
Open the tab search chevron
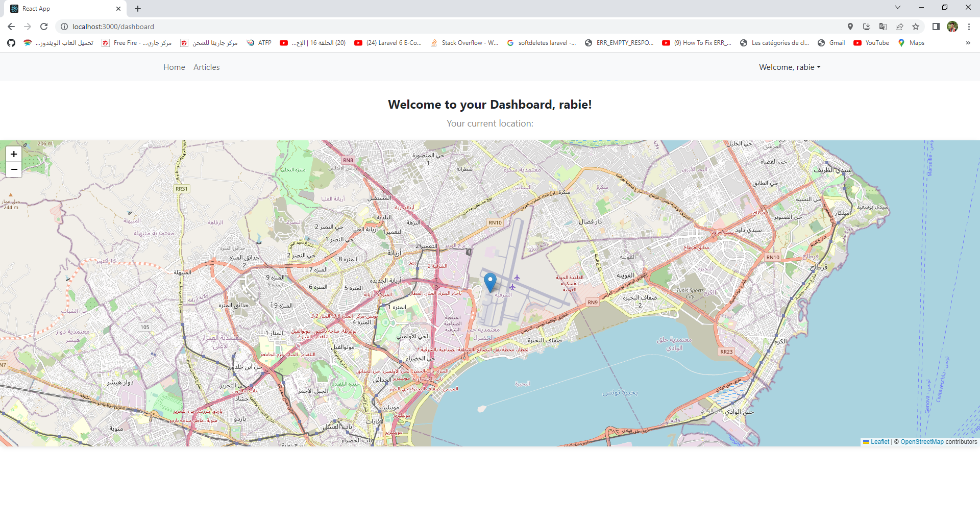click(897, 7)
